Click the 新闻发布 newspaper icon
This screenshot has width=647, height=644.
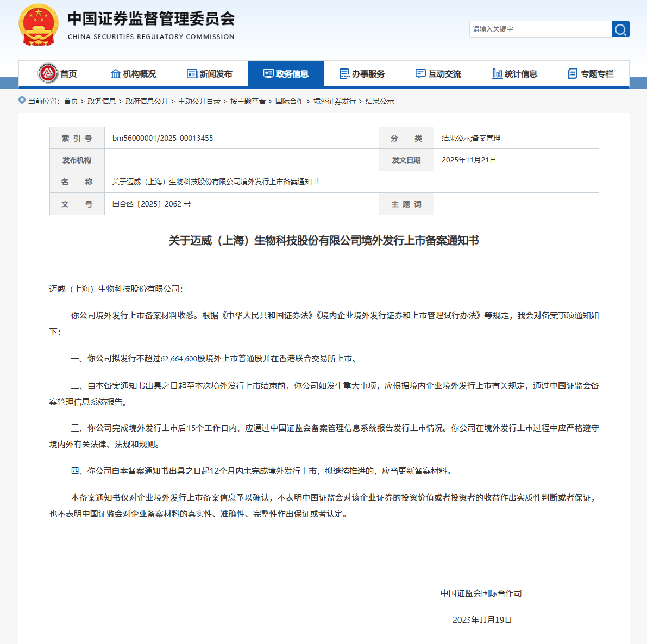(x=192, y=74)
